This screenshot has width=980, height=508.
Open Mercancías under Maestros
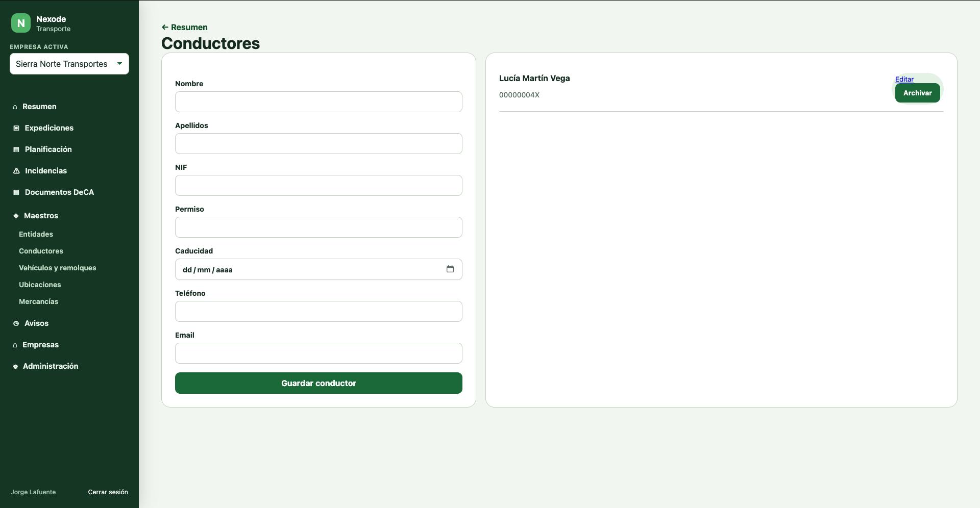point(38,301)
